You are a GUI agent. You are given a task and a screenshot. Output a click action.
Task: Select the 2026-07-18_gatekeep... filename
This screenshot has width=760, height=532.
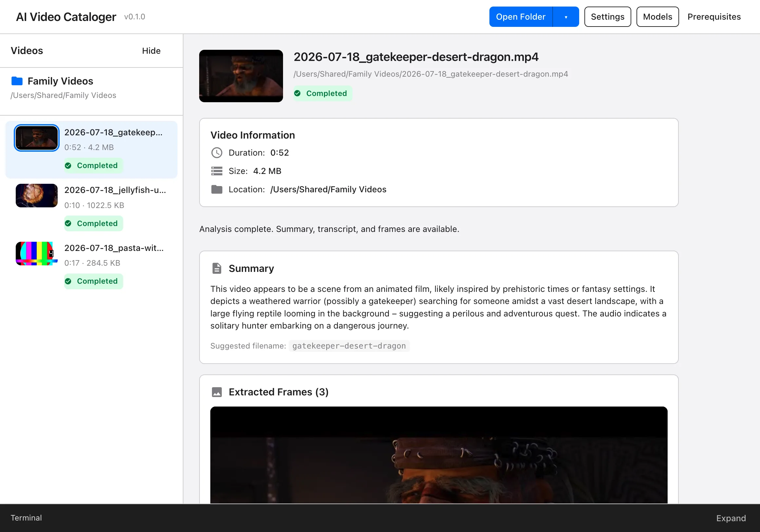[113, 132]
